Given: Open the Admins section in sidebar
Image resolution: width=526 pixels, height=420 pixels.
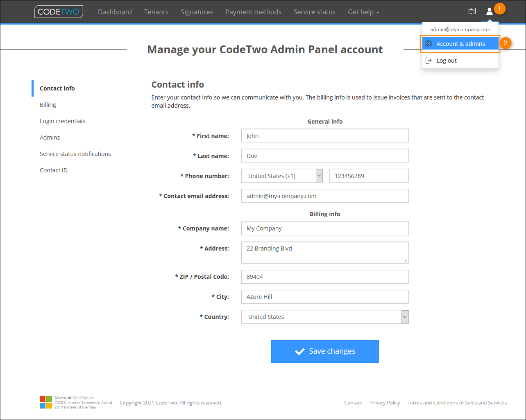Looking at the screenshot, I should [50, 138].
